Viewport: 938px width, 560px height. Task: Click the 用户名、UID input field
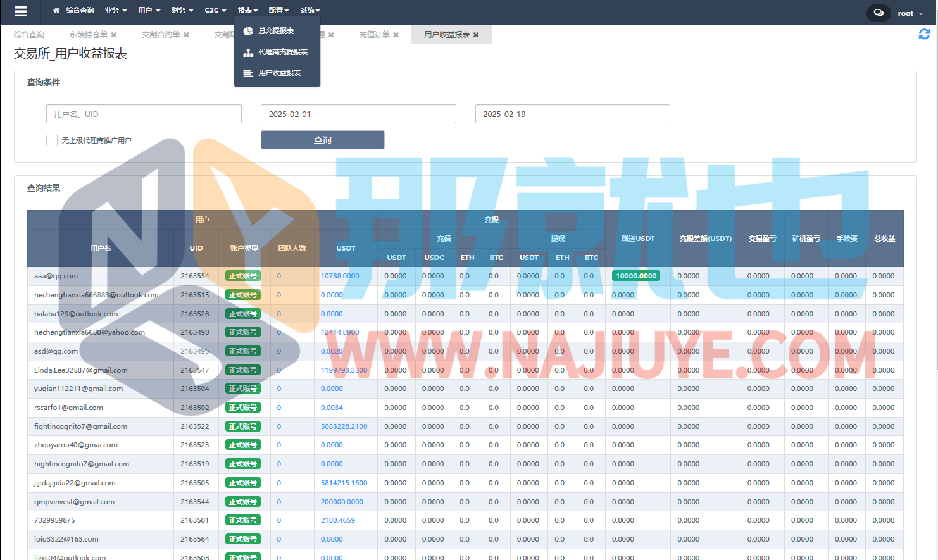coord(144,115)
